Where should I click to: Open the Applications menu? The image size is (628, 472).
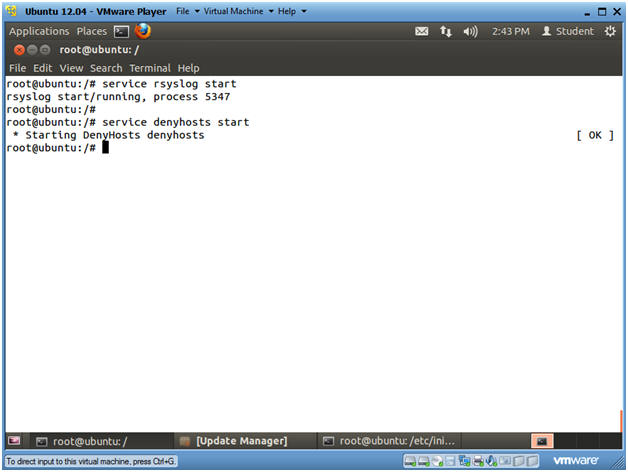39,31
